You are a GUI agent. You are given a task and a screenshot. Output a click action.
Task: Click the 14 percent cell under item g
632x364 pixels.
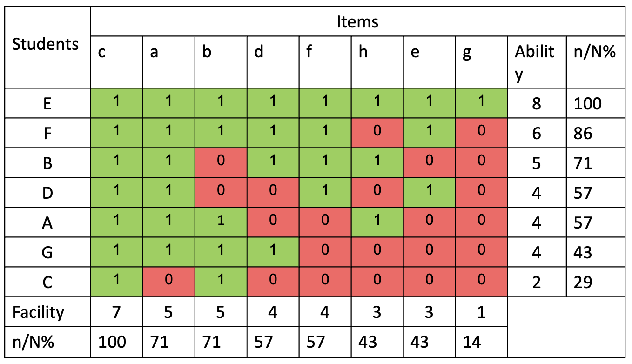(x=481, y=342)
